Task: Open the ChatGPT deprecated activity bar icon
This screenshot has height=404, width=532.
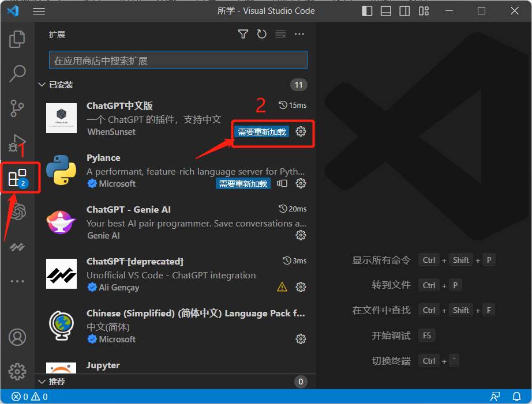Action: coord(17,247)
